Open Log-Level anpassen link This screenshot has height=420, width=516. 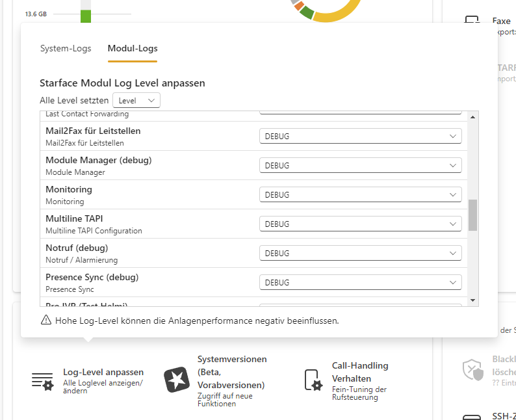click(x=103, y=372)
